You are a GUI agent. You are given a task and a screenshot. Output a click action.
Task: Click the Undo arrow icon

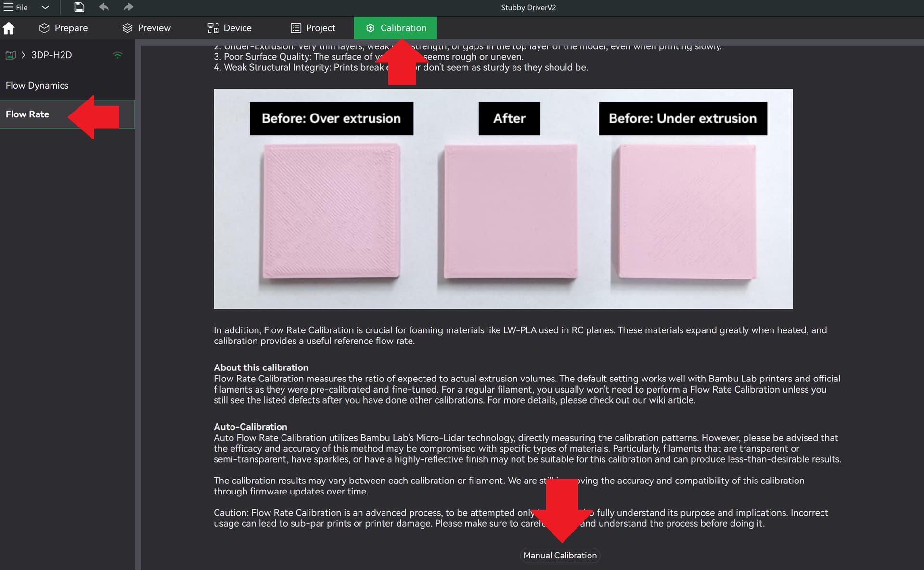pyautogui.click(x=103, y=7)
